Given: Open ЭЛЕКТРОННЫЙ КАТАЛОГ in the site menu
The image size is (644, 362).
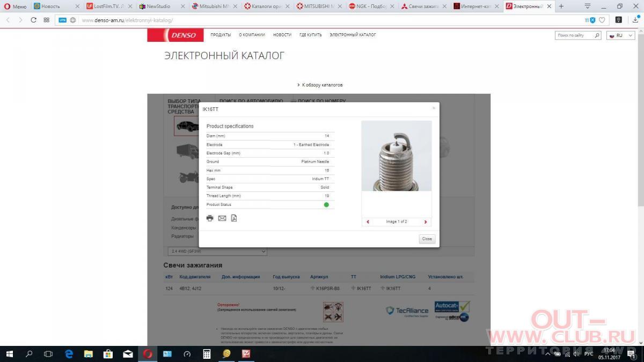Looking at the screenshot, I should (x=353, y=35).
